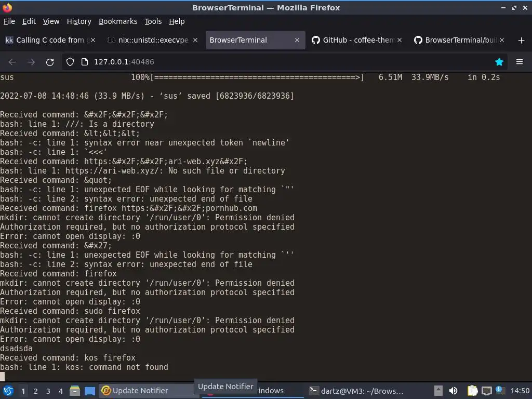Focus the address bar showing 127.0.0.1:40486
The image size is (532, 399).
point(284,62)
